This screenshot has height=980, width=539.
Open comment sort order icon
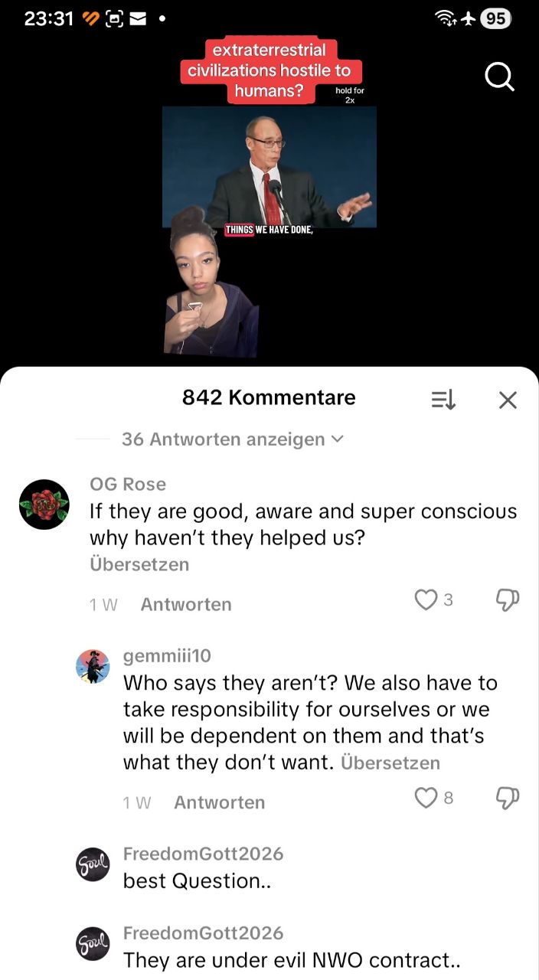tap(443, 399)
